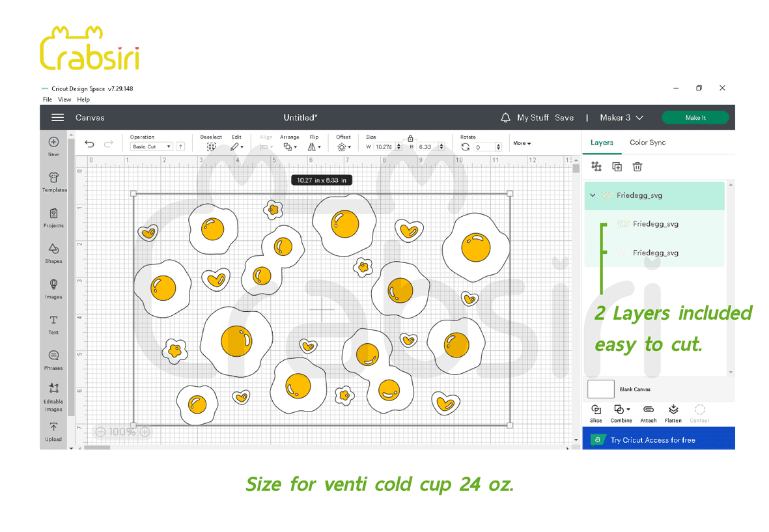Toggle the size aspect ratio lock
Viewport: 769px width, 532px height.
(410, 138)
